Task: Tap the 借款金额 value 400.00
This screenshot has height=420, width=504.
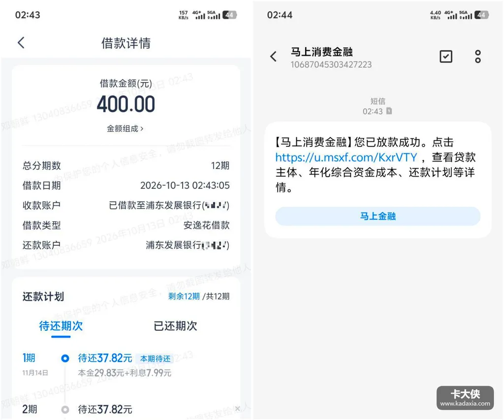Action: [x=126, y=104]
